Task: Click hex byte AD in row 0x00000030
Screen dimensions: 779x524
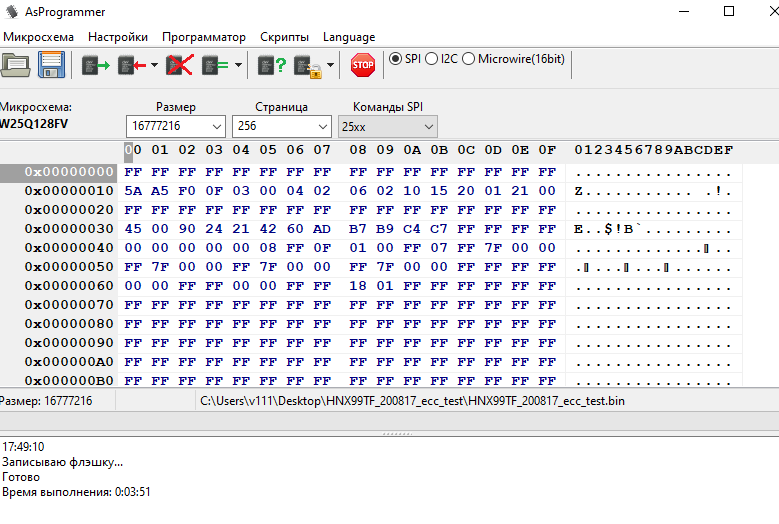Action: (x=322, y=229)
